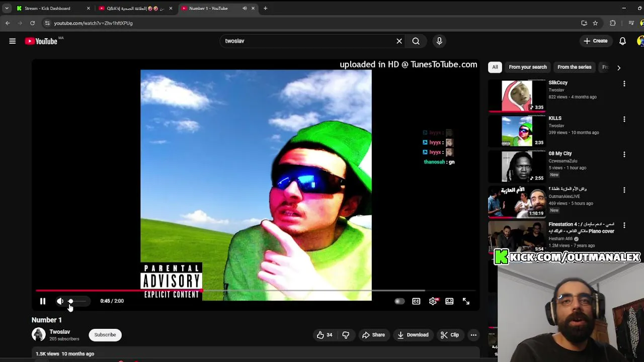This screenshot has height=362, width=644.
Task: Open the Create menu
Action: tap(595, 41)
